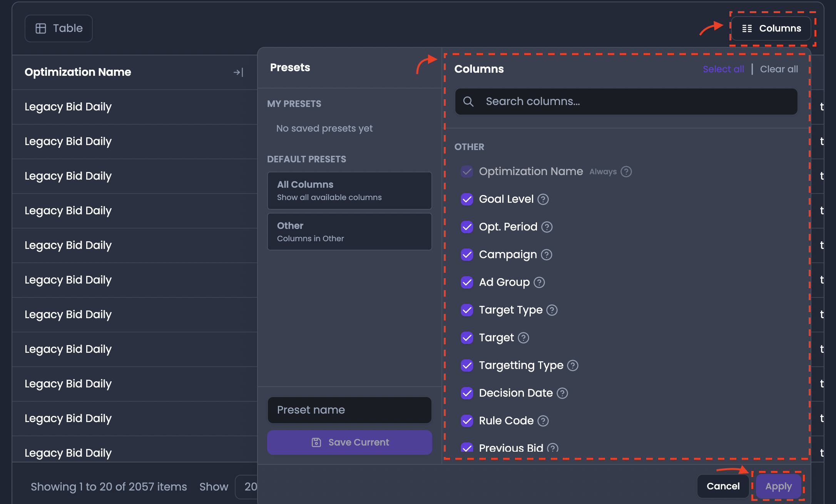Open help icon next to Goal Level
The height and width of the screenshot is (504, 836).
543,199
